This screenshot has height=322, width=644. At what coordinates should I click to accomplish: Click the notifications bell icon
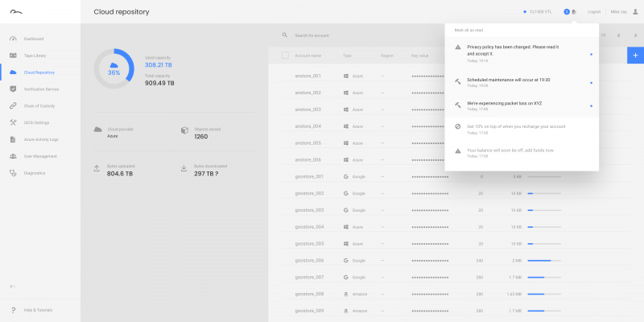(574, 12)
